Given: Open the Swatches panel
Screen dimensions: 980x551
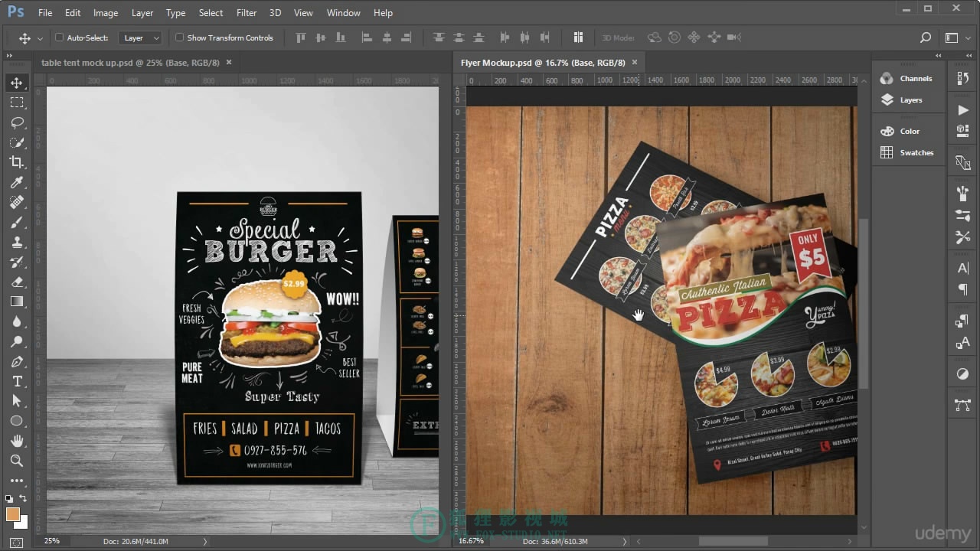Looking at the screenshot, I should [x=908, y=152].
